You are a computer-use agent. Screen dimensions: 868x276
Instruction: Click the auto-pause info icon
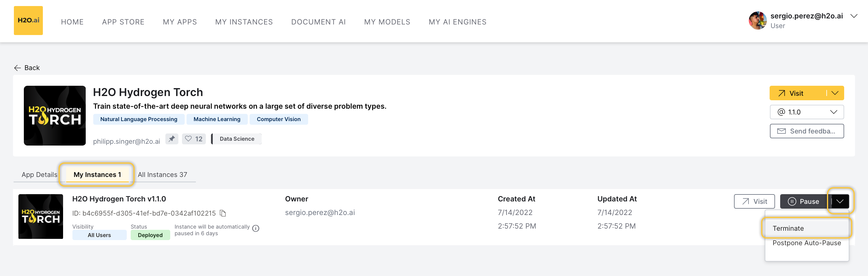click(256, 229)
